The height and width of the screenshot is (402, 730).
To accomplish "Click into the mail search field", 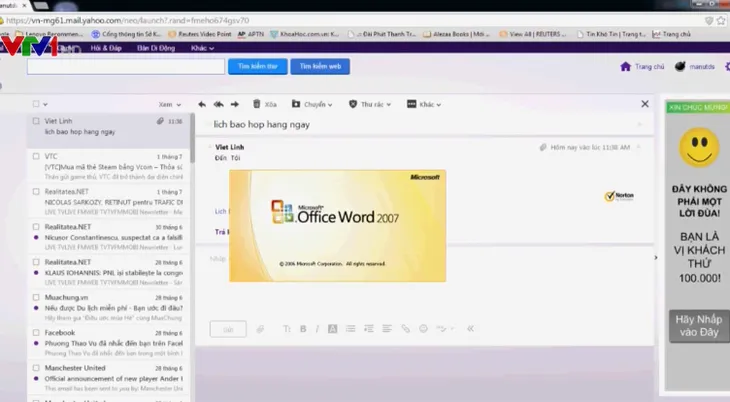I will tap(126, 66).
